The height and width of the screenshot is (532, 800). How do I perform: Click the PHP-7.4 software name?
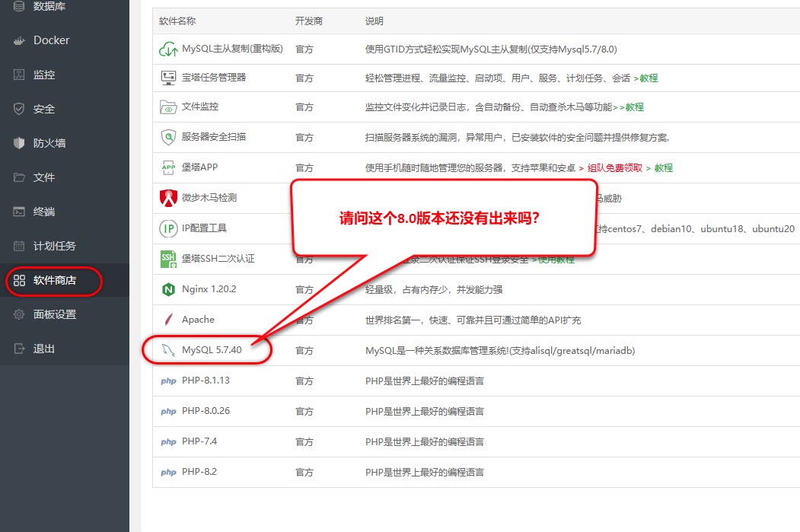[199, 441]
